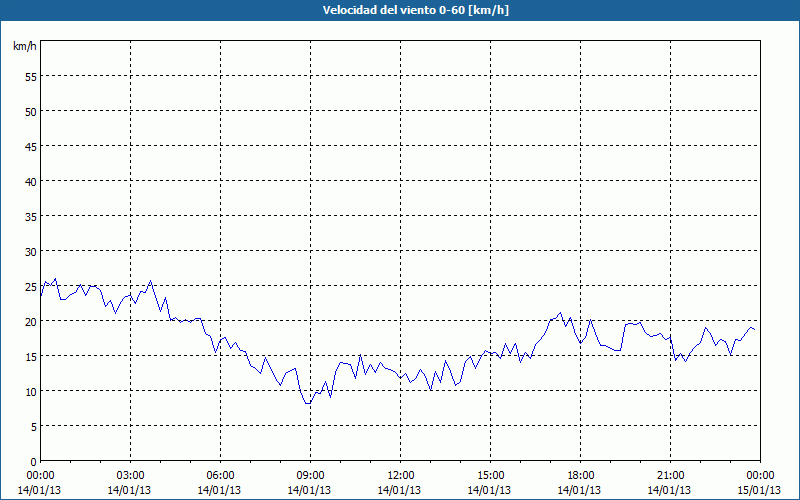
Task: Click the 21:00 time label
Action: click(670, 476)
